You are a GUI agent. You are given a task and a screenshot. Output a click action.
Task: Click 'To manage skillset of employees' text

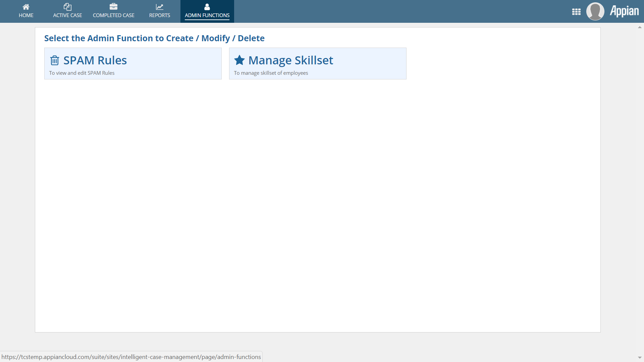pyautogui.click(x=271, y=73)
